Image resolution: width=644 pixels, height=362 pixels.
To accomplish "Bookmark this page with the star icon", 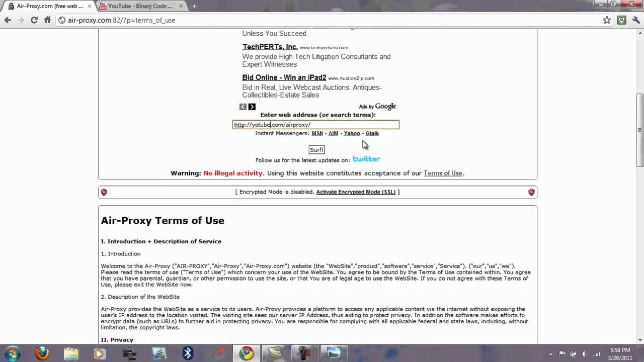I will [607, 20].
